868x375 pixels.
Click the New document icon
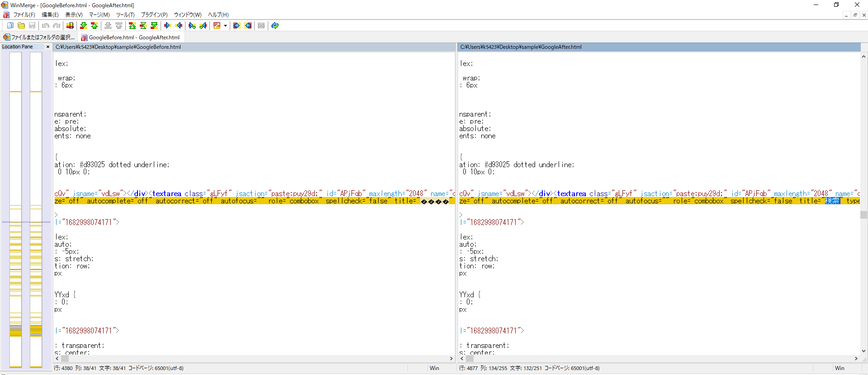[10, 26]
